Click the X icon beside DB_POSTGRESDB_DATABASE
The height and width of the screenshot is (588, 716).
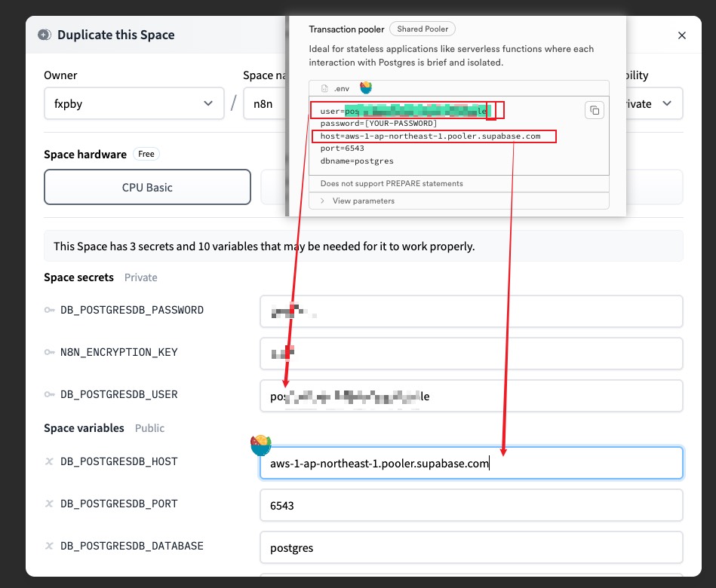pyautogui.click(x=49, y=547)
